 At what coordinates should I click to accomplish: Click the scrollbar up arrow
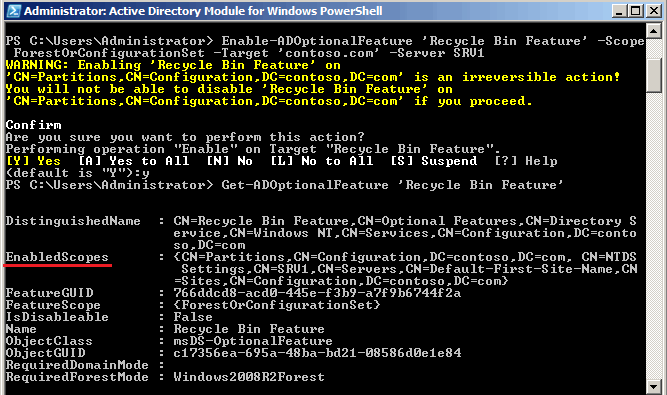[653, 31]
